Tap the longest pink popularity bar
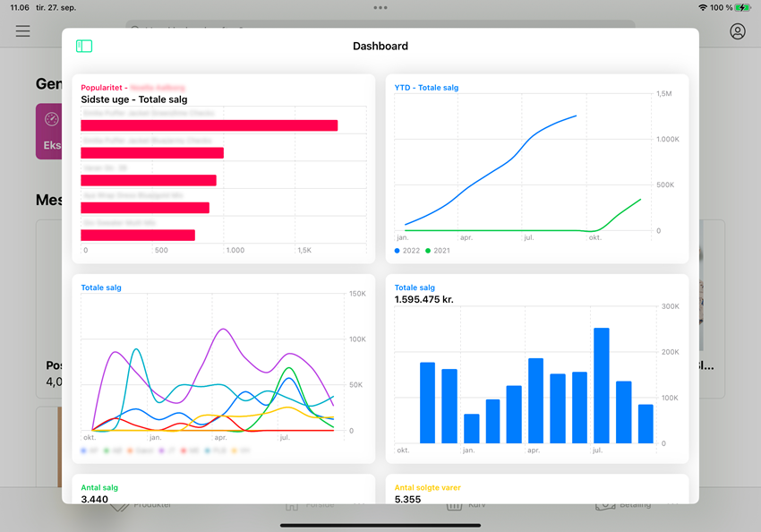 pyautogui.click(x=209, y=125)
